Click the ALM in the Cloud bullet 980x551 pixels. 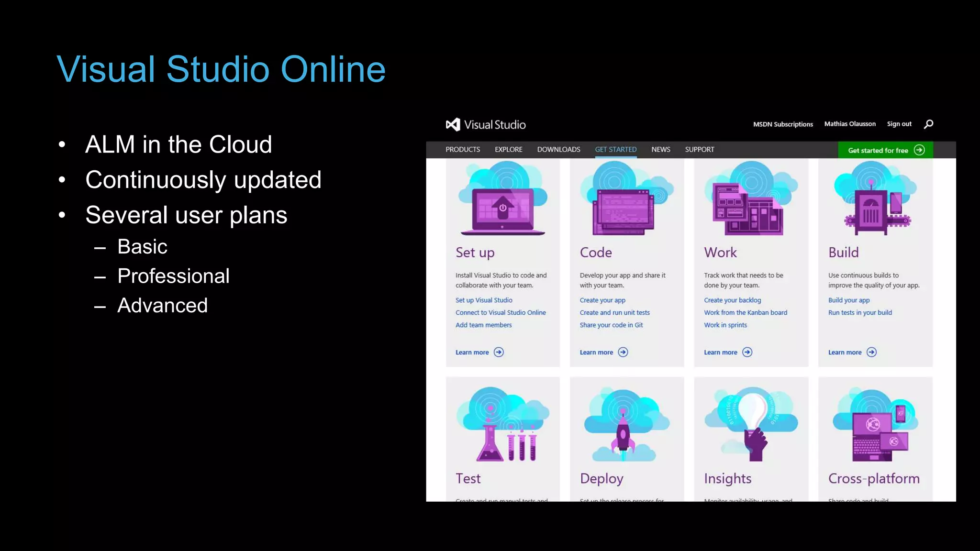pyautogui.click(x=178, y=144)
